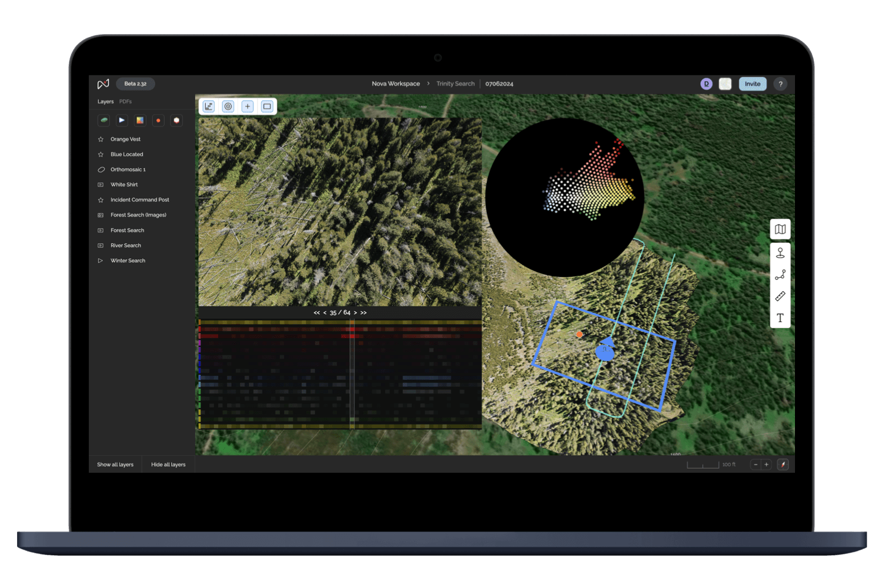Expand the Winter Search layer
The image size is (882, 588).
point(101,260)
